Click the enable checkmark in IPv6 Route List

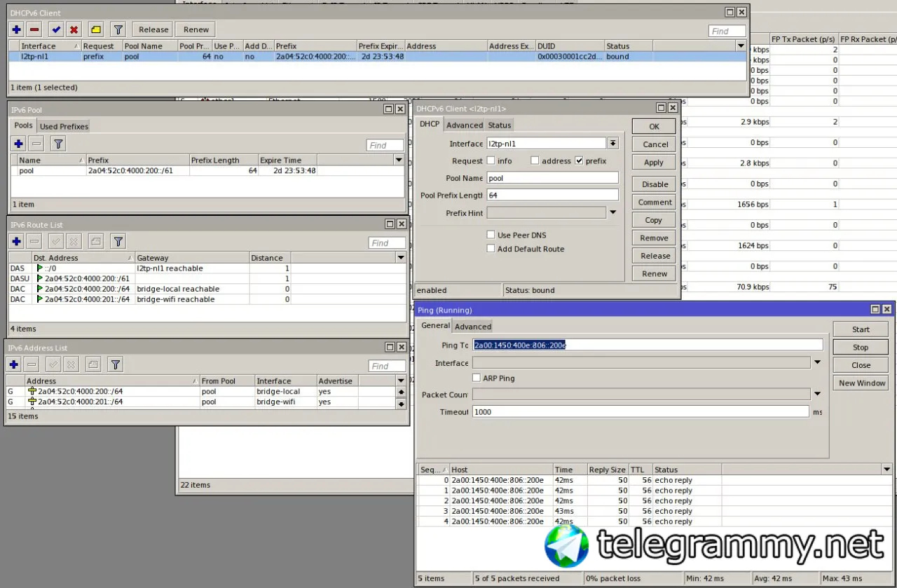56,241
